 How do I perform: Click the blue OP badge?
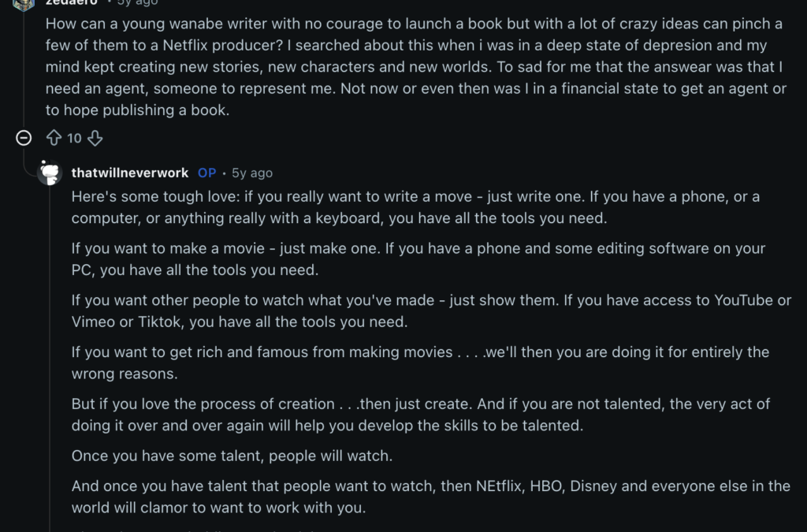pyautogui.click(x=207, y=173)
